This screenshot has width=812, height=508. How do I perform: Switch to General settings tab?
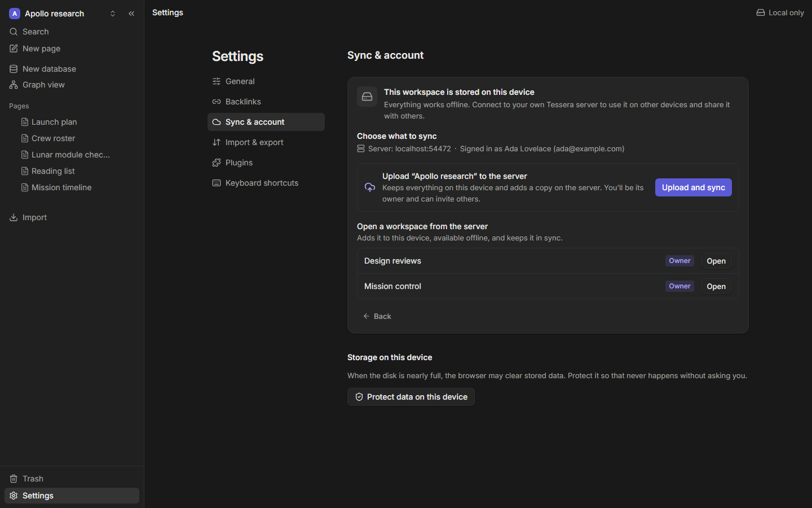click(266, 81)
